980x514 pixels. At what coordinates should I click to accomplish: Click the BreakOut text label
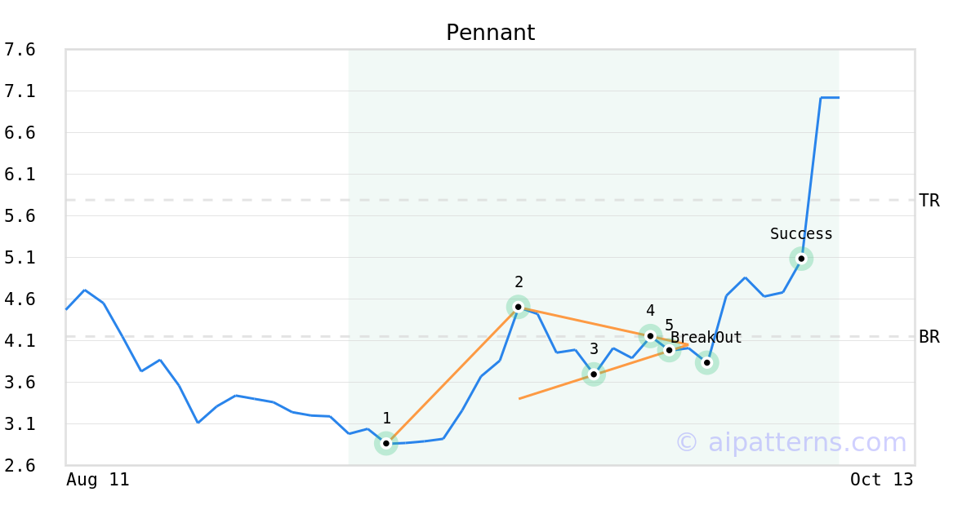pyautogui.click(x=706, y=338)
